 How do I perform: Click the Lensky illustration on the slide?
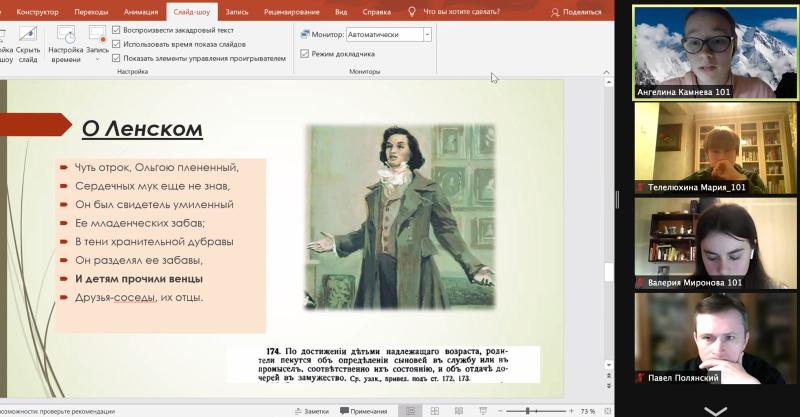pos(400,217)
